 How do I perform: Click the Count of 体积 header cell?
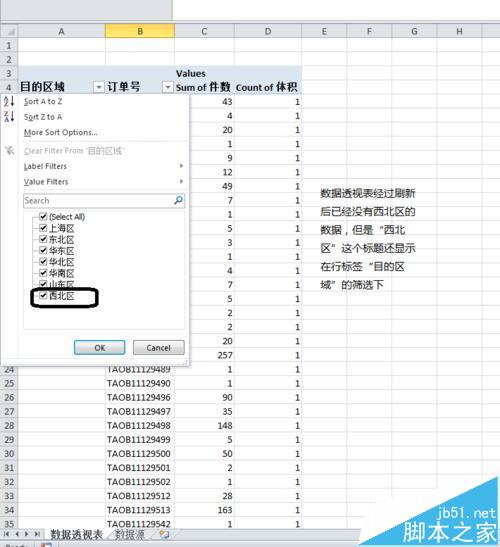click(x=268, y=87)
